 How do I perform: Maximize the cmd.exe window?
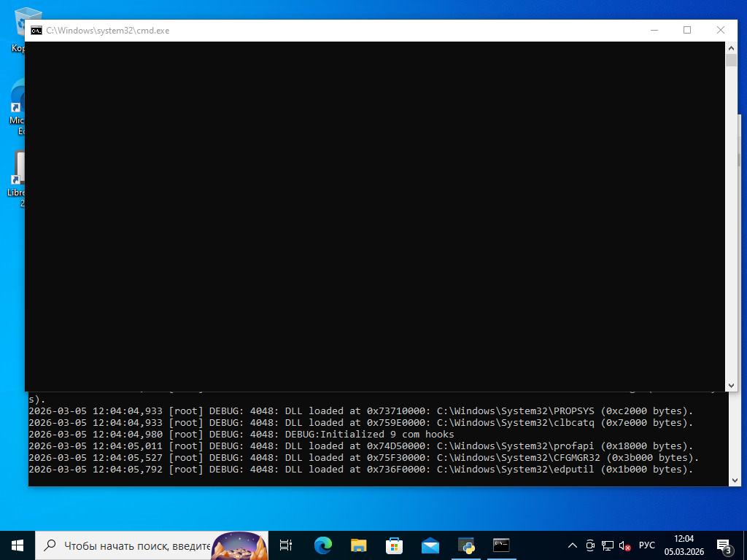pyautogui.click(x=686, y=30)
